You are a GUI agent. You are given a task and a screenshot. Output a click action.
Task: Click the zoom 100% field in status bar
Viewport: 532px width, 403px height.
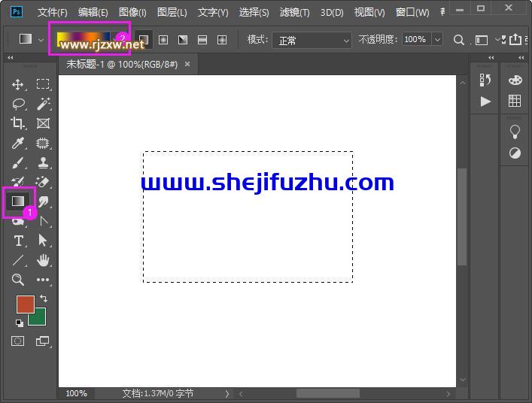pyautogui.click(x=76, y=393)
